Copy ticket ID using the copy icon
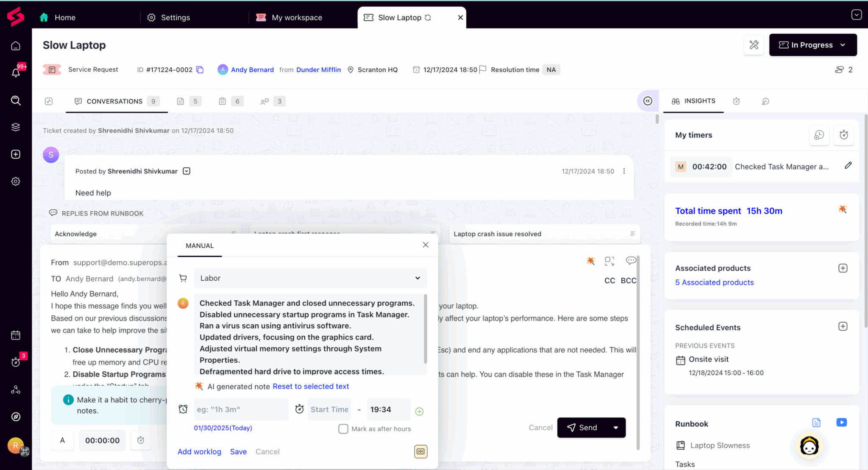This screenshot has height=470, width=868. pos(200,70)
